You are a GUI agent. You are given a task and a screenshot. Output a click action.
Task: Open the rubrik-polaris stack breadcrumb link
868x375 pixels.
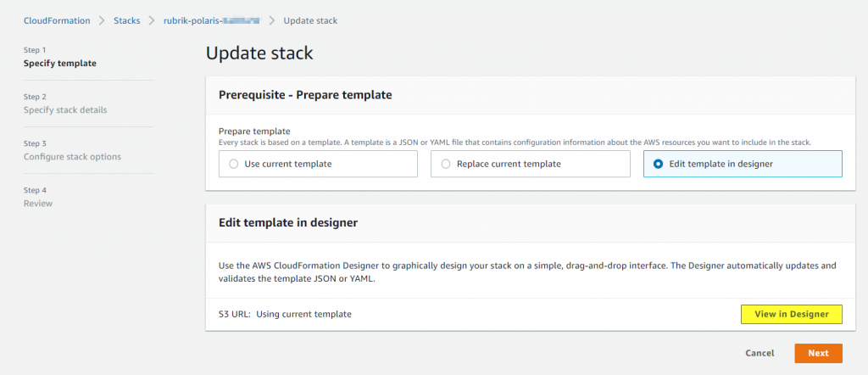pyautogui.click(x=211, y=20)
